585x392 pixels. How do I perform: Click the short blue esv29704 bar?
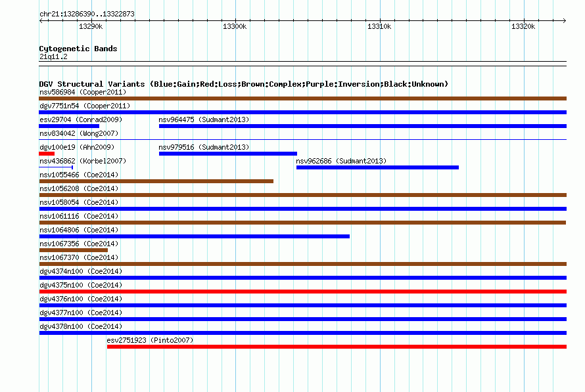69,126
